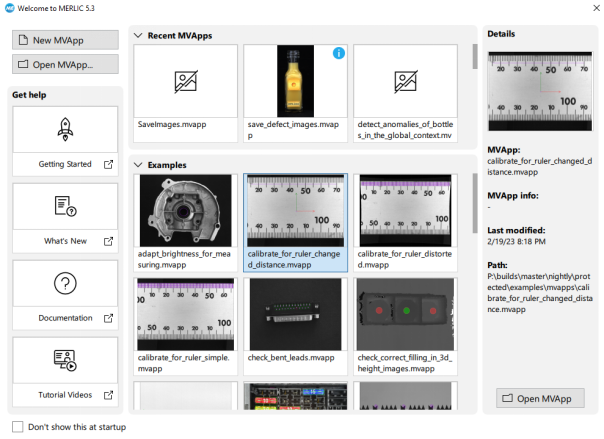The image size is (604, 439).
Task: Click the What's New document icon
Action: 65,206
